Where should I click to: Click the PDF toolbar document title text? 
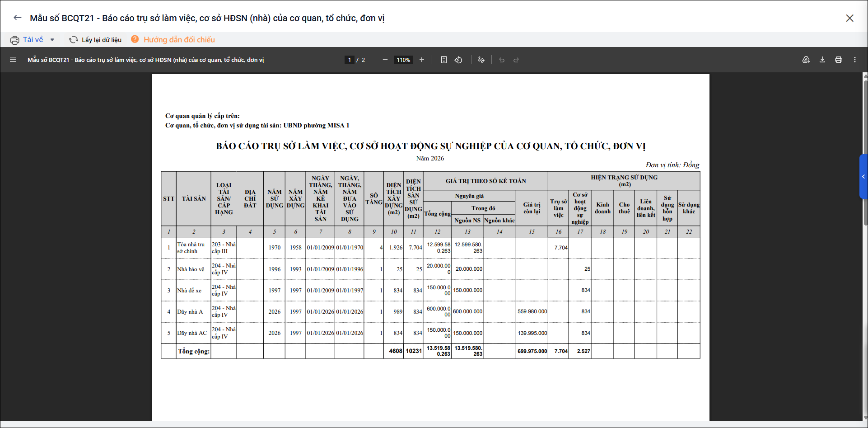pos(146,60)
